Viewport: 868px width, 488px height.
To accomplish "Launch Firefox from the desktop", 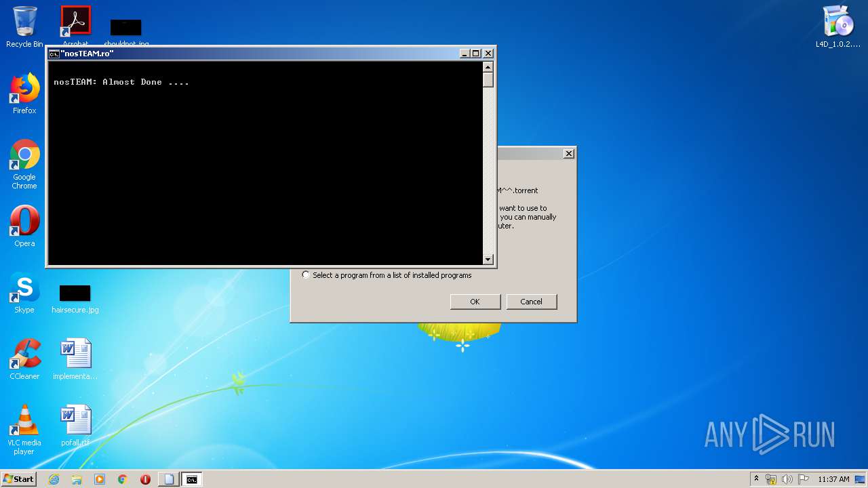I will click(x=24, y=94).
